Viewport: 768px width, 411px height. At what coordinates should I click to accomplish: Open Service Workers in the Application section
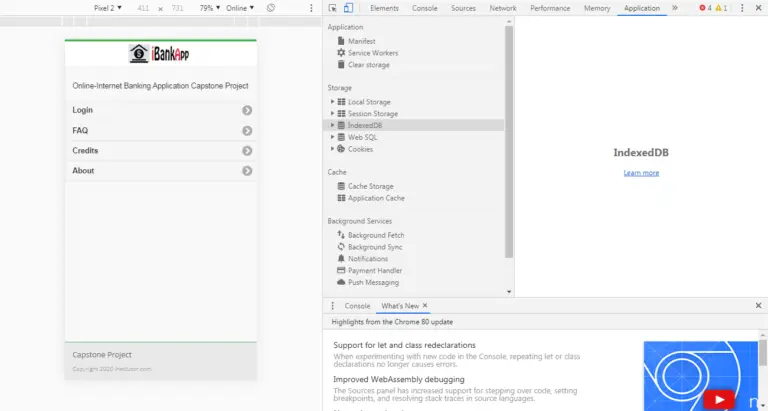click(372, 53)
